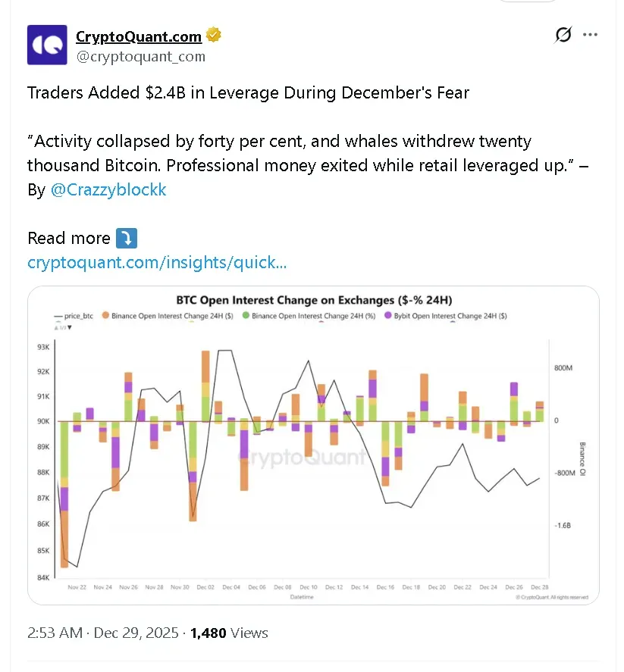This screenshot has height=672, width=624.
Task: Open the Grok slash-circle icon
Action: [x=563, y=35]
